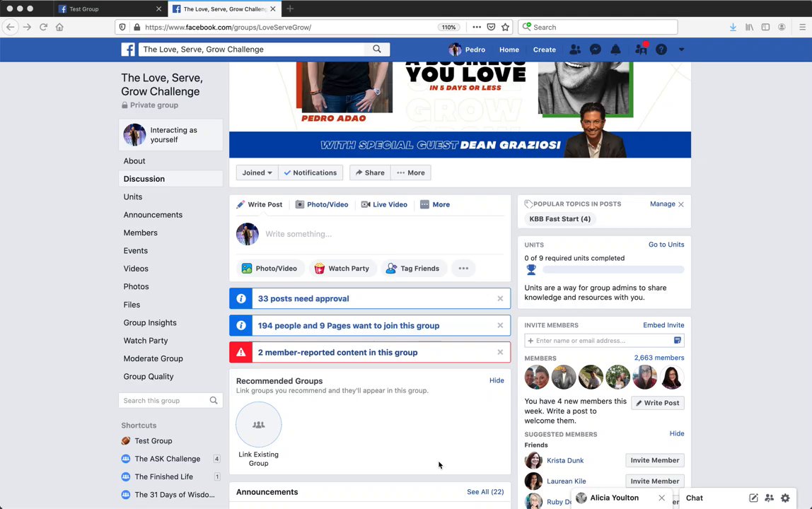Open Firefox downloads arrow icon
The width and height of the screenshot is (812, 509).
click(x=733, y=27)
